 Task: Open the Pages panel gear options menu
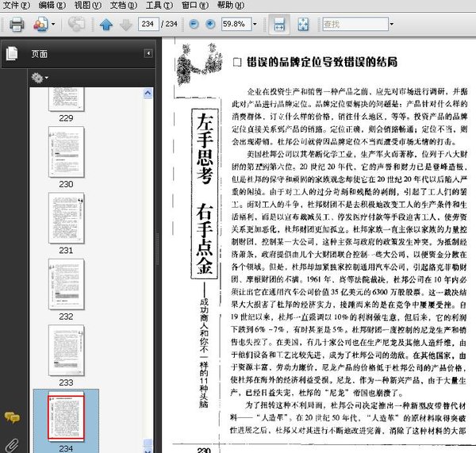click(40, 78)
